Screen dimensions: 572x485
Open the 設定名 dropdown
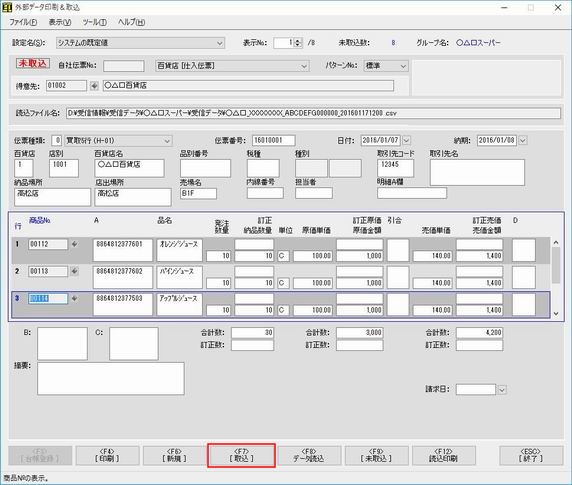click(x=220, y=43)
